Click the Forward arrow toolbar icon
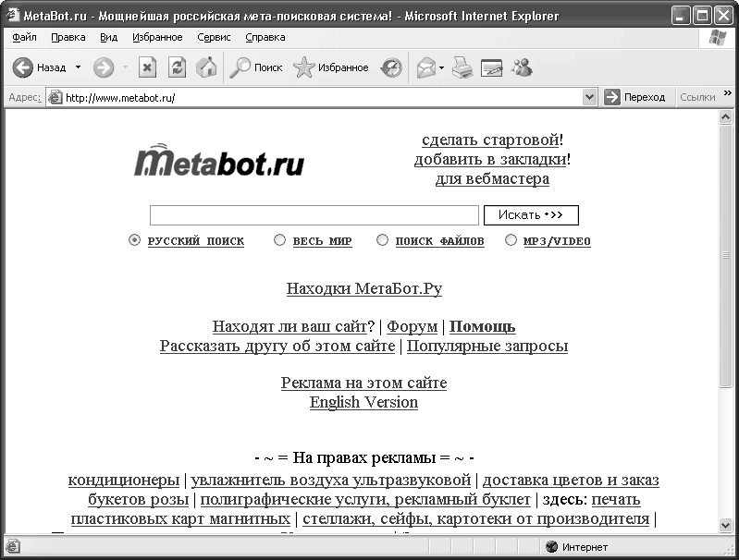The height and width of the screenshot is (560, 739). click(x=104, y=67)
